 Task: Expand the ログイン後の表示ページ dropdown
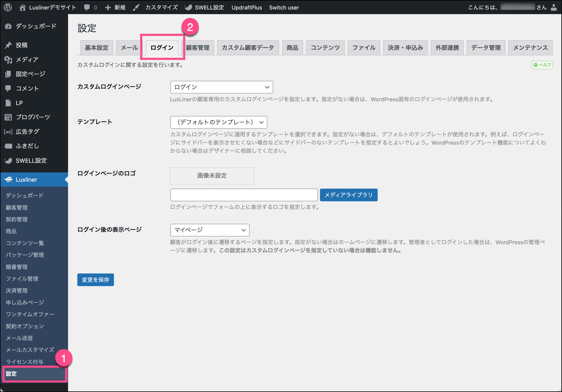[210, 230]
